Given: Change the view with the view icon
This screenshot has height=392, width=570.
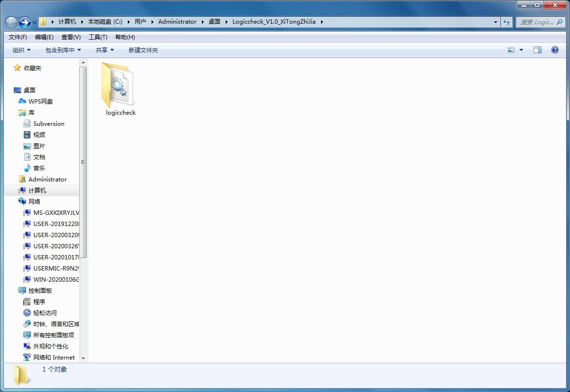Looking at the screenshot, I should [511, 50].
